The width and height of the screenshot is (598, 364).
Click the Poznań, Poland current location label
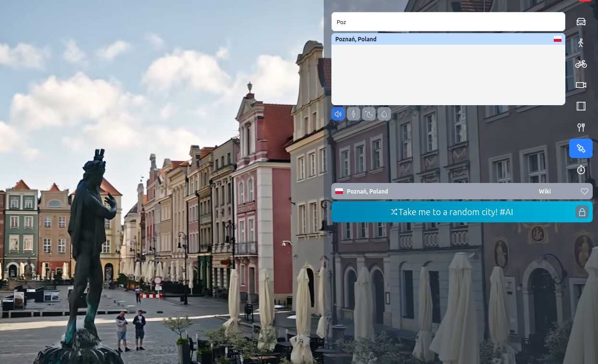pos(367,191)
